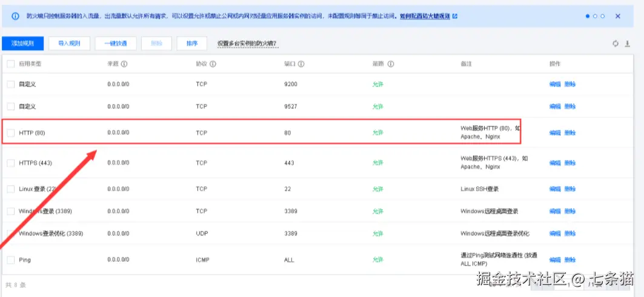Edit the HTTPS (443) rule
The image size is (644, 297).
coord(555,163)
